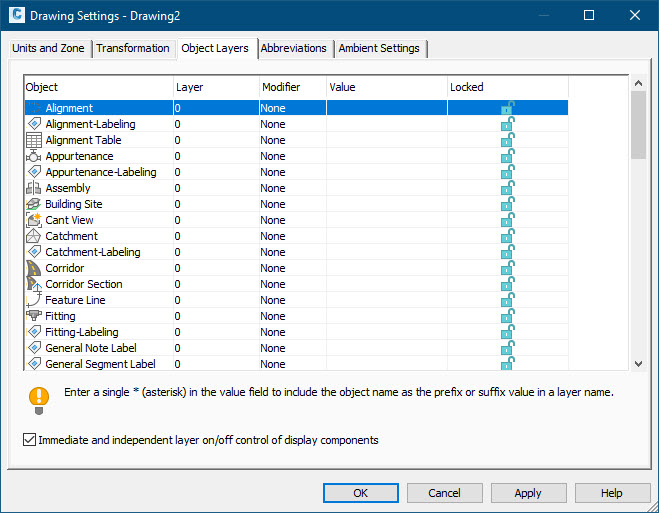
Task: Toggle the lock for Corridor
Action: click(x=508, y=267)
